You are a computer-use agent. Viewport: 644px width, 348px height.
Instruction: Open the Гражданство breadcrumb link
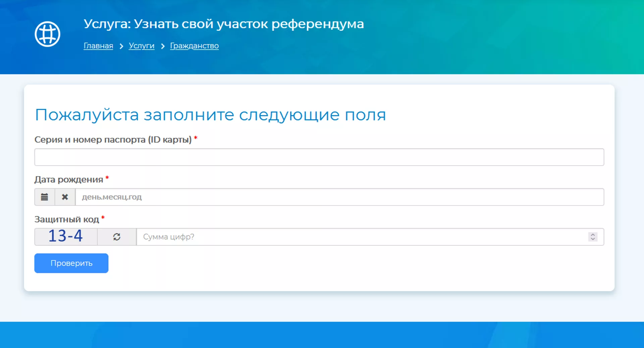click(x=194, y=46)
